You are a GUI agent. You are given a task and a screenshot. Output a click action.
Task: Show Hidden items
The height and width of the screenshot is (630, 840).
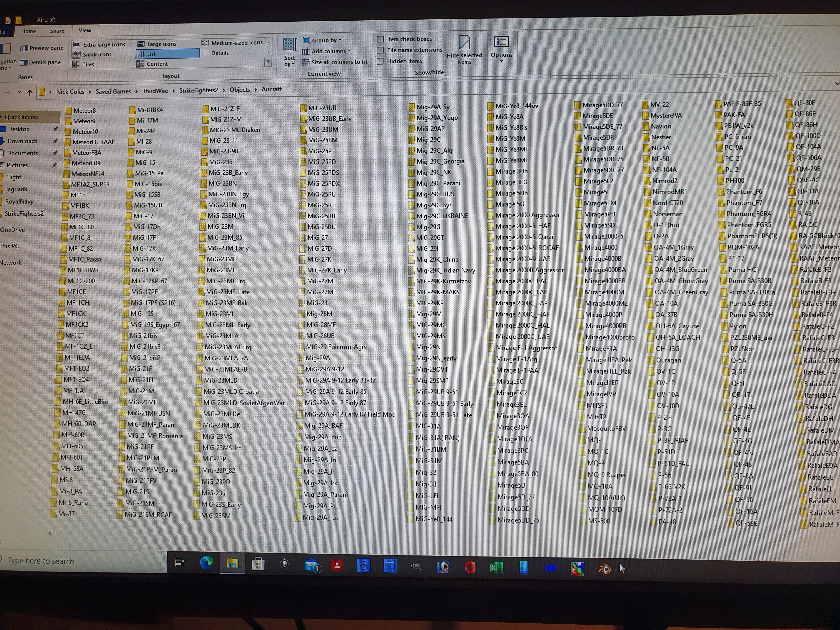(x=400, y=61)
